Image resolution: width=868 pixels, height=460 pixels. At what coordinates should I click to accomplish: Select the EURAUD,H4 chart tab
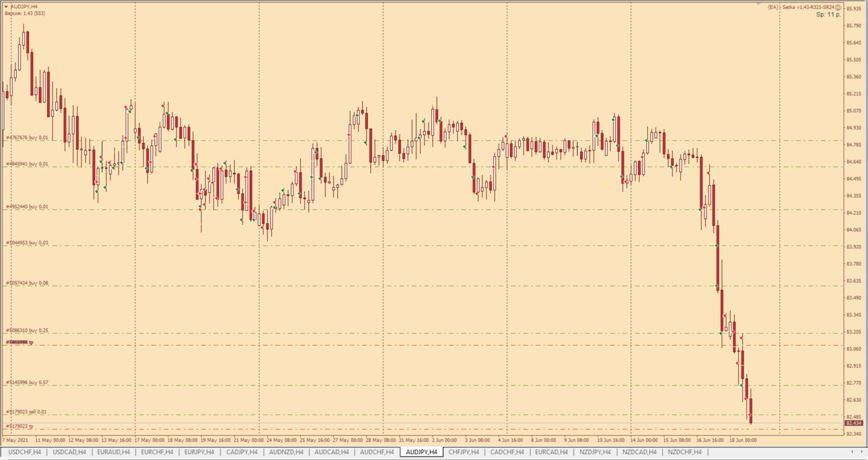tap(114, 452)
